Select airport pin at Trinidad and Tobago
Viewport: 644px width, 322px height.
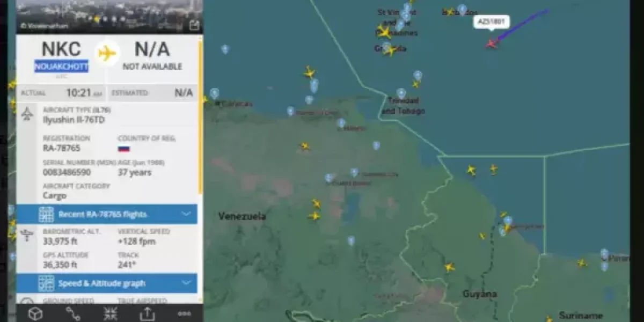400,93
